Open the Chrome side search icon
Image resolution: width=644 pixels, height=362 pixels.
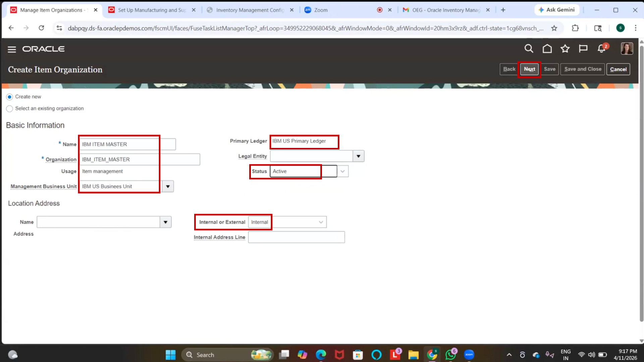click(598, 28)
